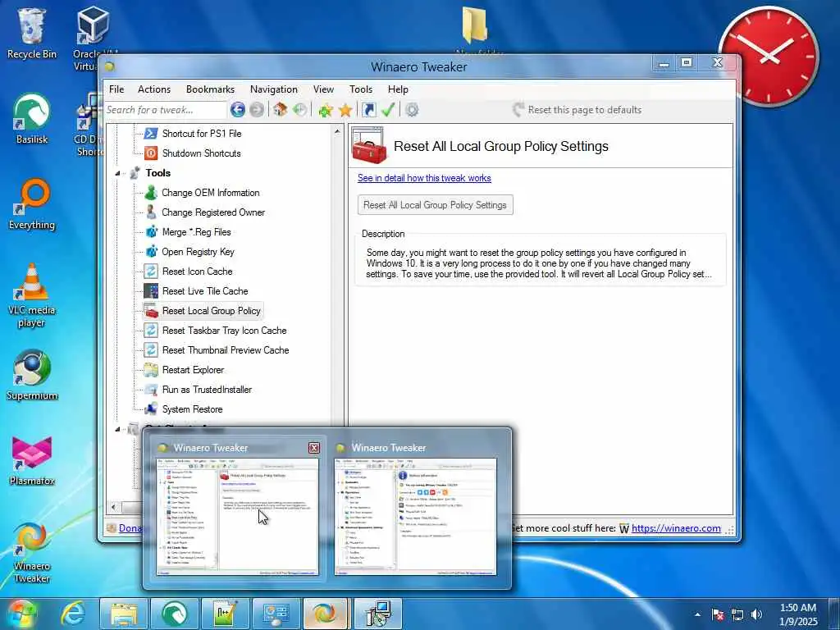The image size is (840, 630).
Task: Click the Winaero Tweaker taskbar button
Action: coord(326,614)
